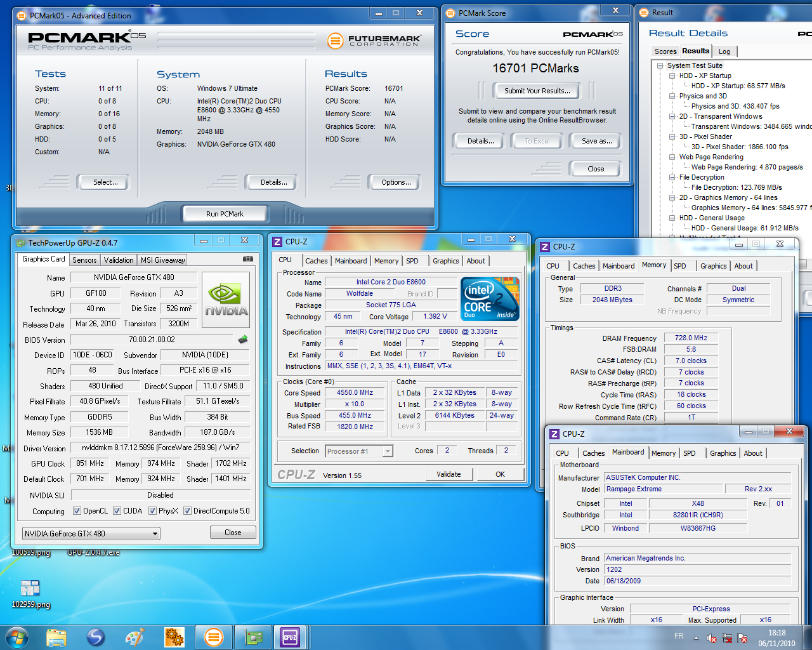Click the BIOS Version field 70.00.21.00.02
The width and height of the screenshot is (812, 650).
(x=152, y=340)
